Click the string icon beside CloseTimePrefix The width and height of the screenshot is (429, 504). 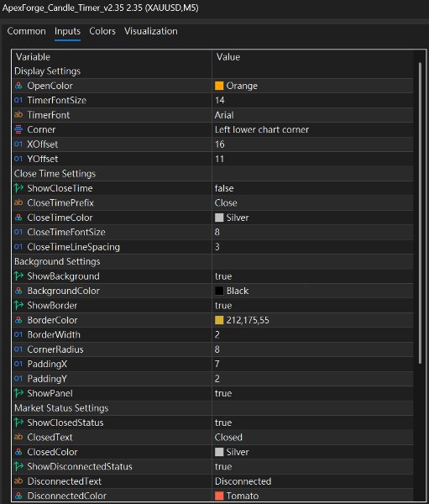tap(18, 202)
